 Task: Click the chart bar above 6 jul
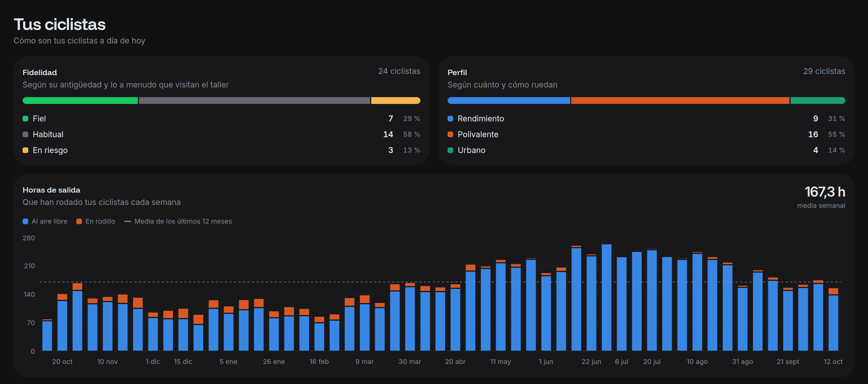click(621, 304)
